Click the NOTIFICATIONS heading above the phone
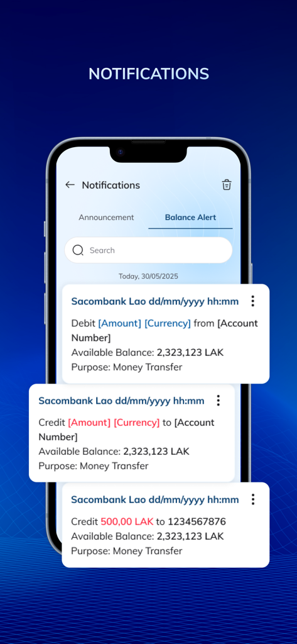The height and width of the screenshot is (644, 297). (148, 74)
